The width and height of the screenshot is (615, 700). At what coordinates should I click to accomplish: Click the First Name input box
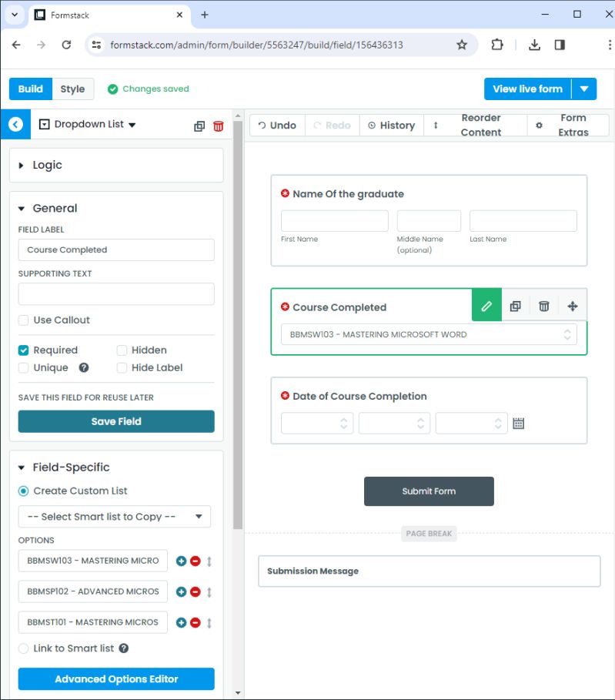pos(335,221)
